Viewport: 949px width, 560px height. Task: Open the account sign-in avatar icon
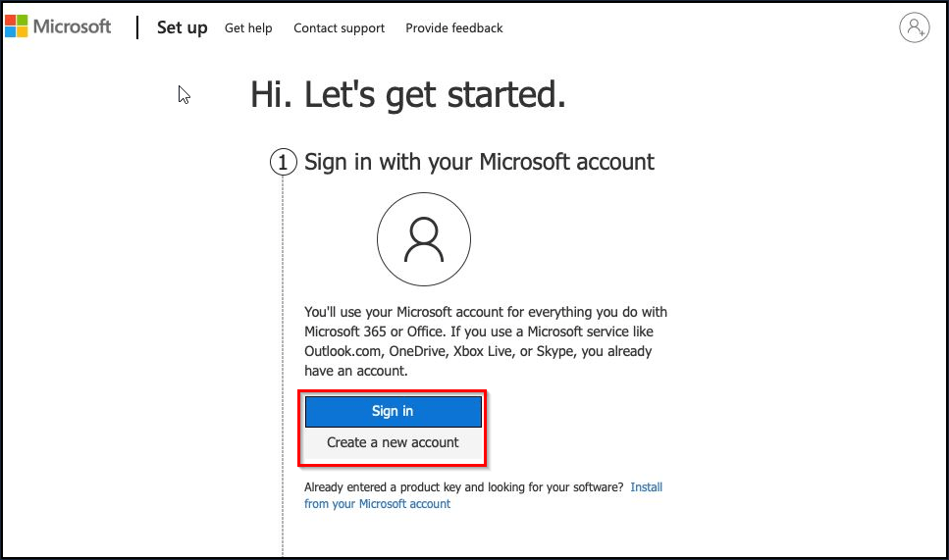pyautogui.click(x=914, y=27)
